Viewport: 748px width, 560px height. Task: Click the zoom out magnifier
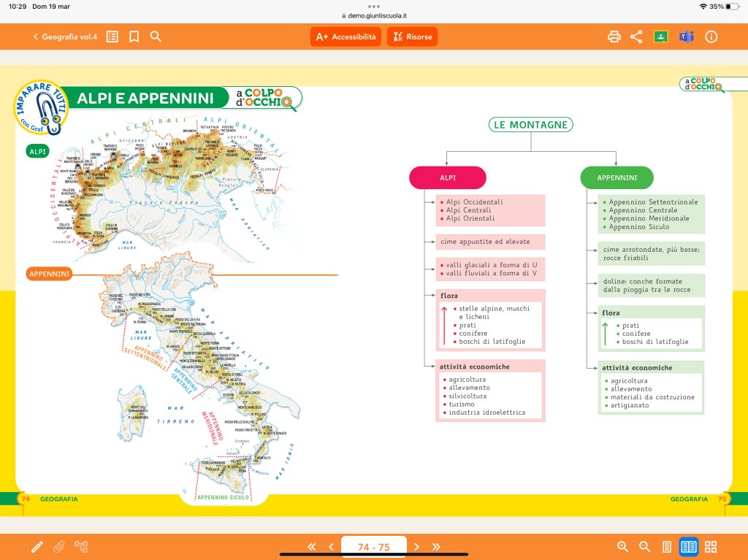tap(645, 546)
